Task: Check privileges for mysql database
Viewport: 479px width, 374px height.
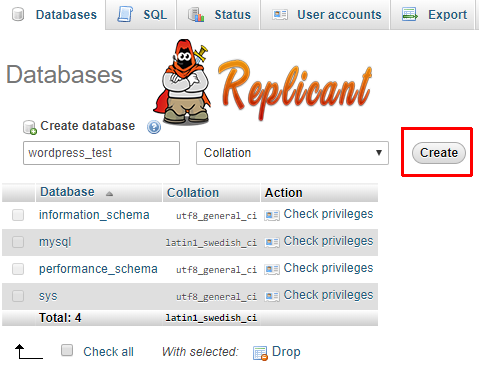Action: [x=328, y=241]
